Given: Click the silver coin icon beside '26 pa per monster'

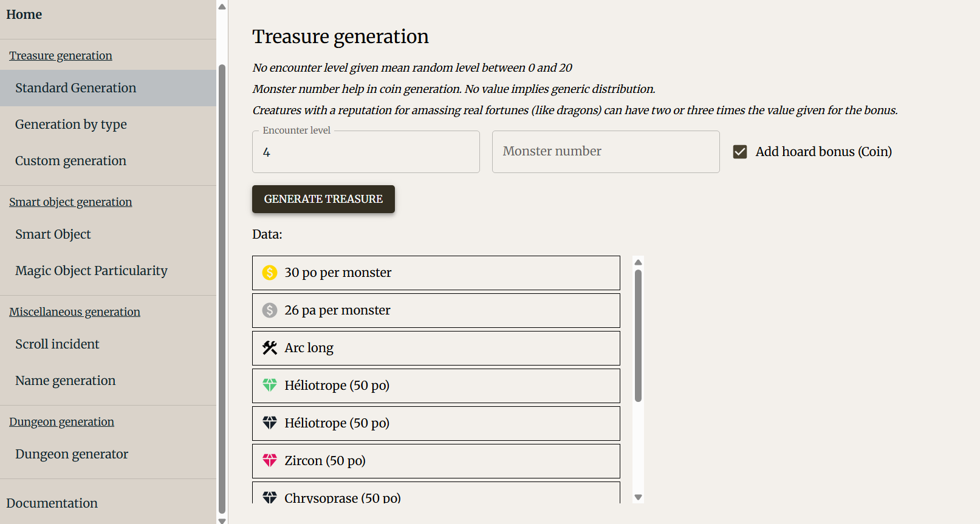Looking at the screenshot, I should click(x=269, y=310).
